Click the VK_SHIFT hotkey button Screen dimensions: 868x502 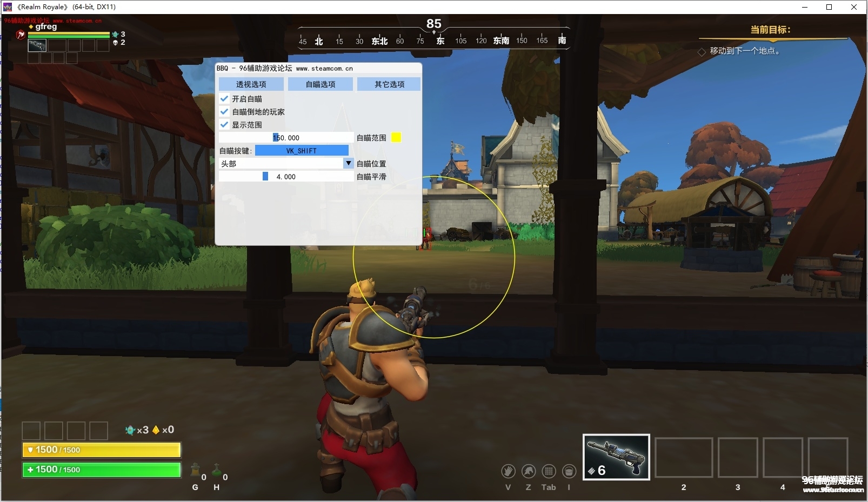click(x=302, y=151)
